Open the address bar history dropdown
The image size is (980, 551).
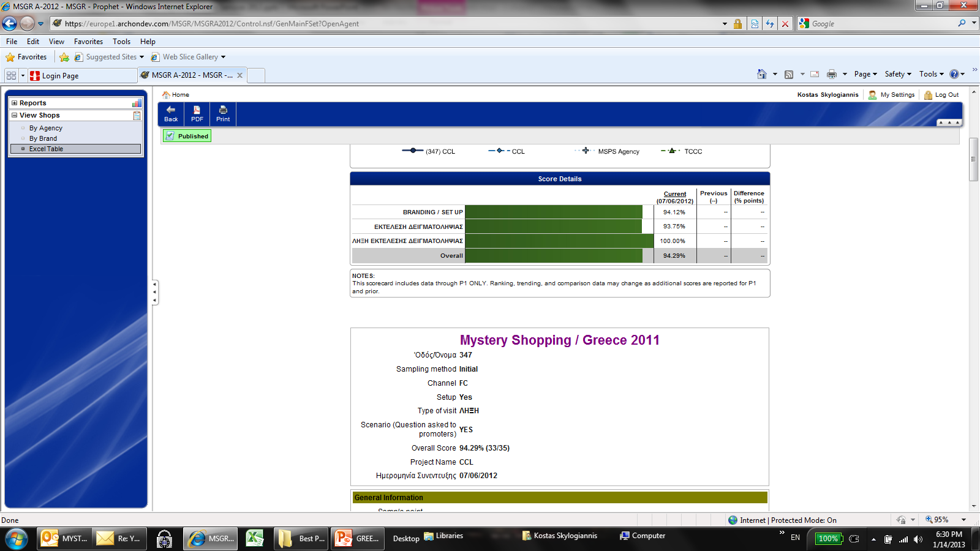pos(725,24)
